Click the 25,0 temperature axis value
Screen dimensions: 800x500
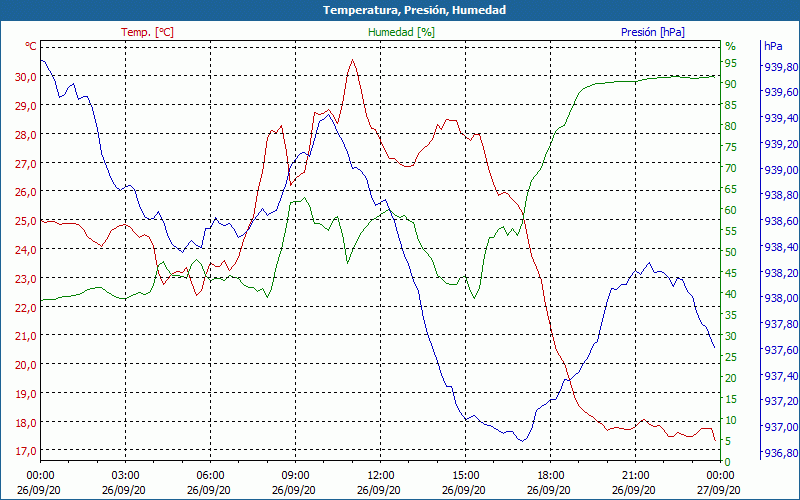pyautogui.click(x=24, y=221)
